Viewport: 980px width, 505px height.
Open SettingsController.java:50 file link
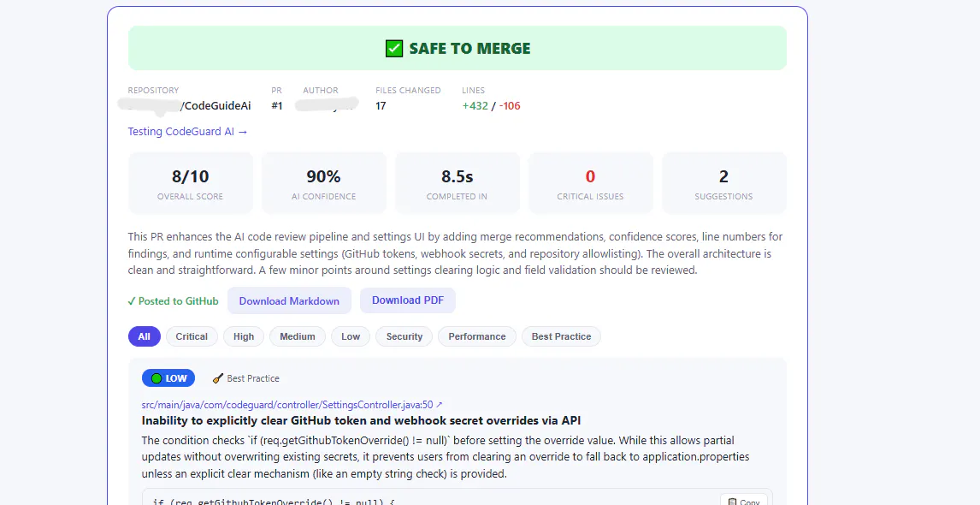tap(292, 405)
